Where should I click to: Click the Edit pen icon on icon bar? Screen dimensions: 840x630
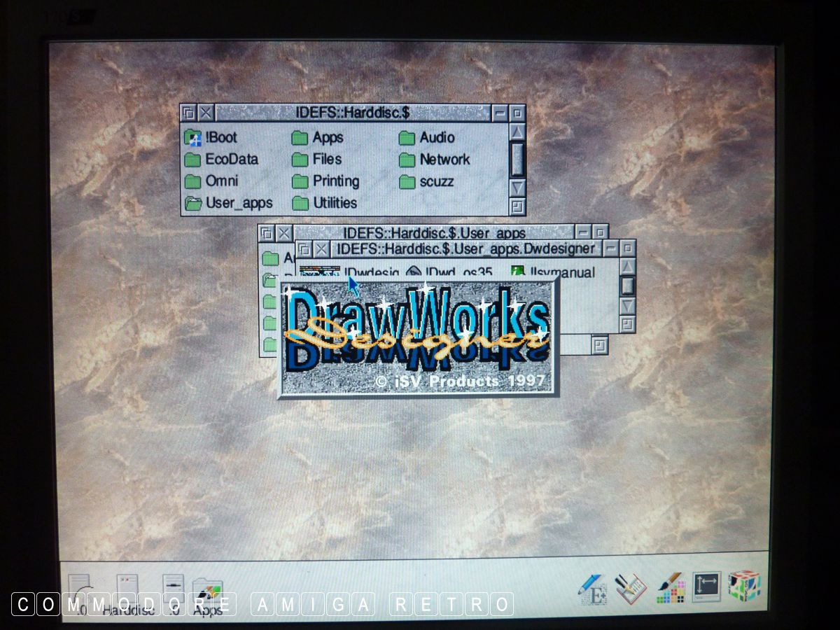[x=591, y=589]
